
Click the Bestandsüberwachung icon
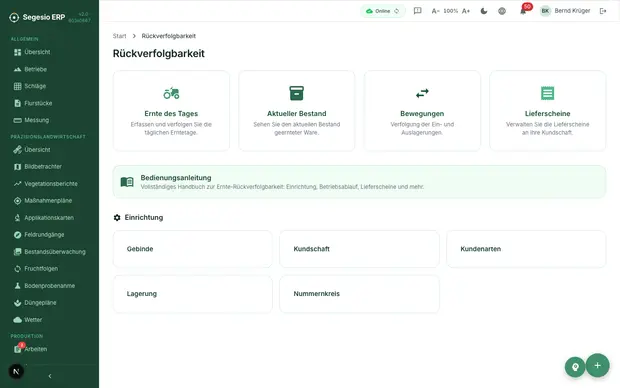pos(17,252)
